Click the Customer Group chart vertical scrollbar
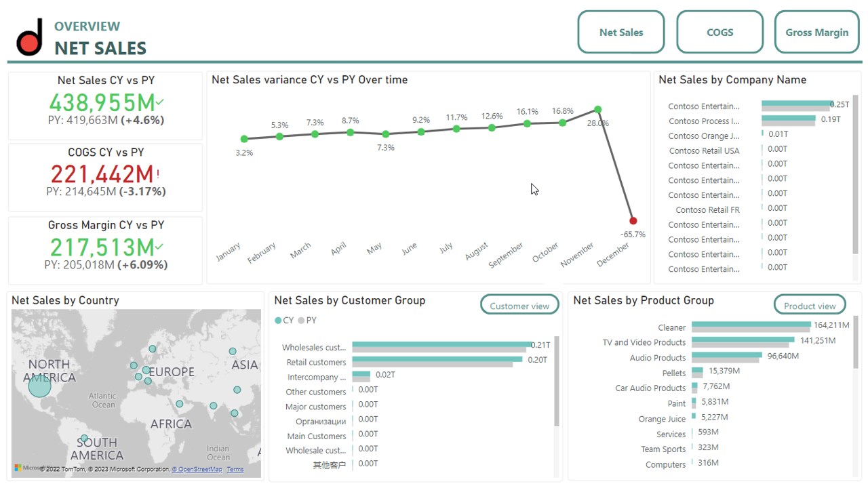This screenshot has width=868, height=488. tap(557, 381)
